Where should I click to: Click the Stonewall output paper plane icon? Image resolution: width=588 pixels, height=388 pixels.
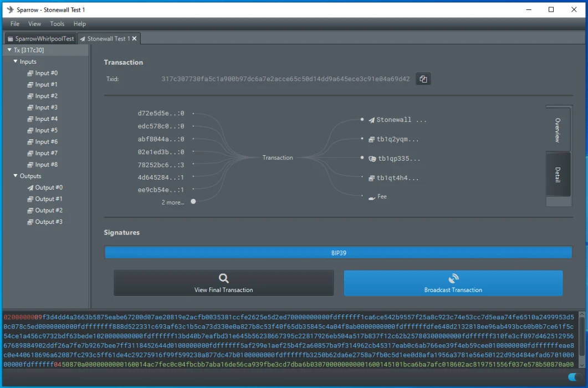click(371, 120)
